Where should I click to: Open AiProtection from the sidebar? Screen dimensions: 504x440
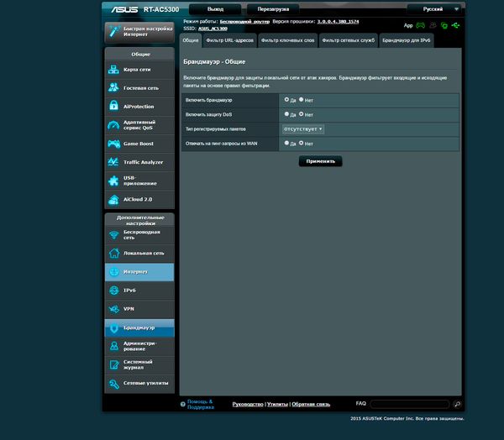[x=139, y=106]
